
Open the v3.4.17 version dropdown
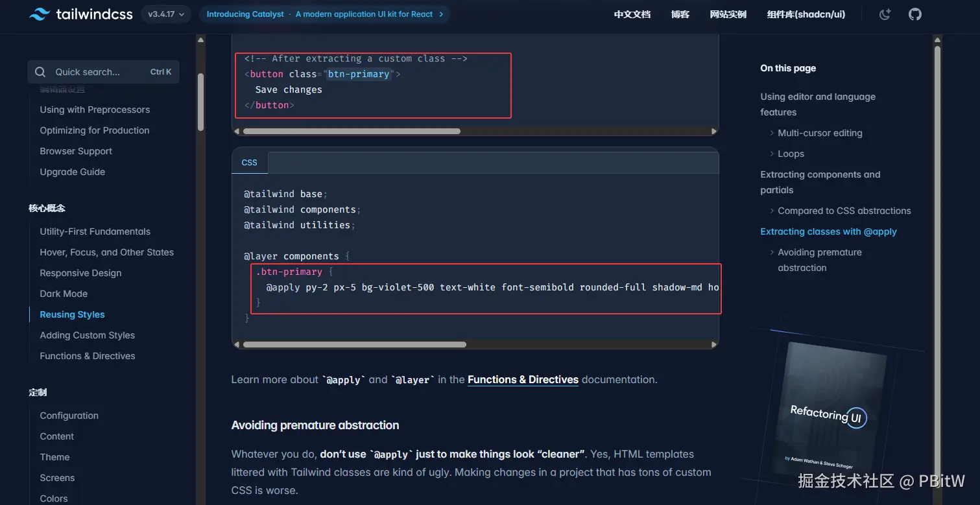(x=165, y=14)
